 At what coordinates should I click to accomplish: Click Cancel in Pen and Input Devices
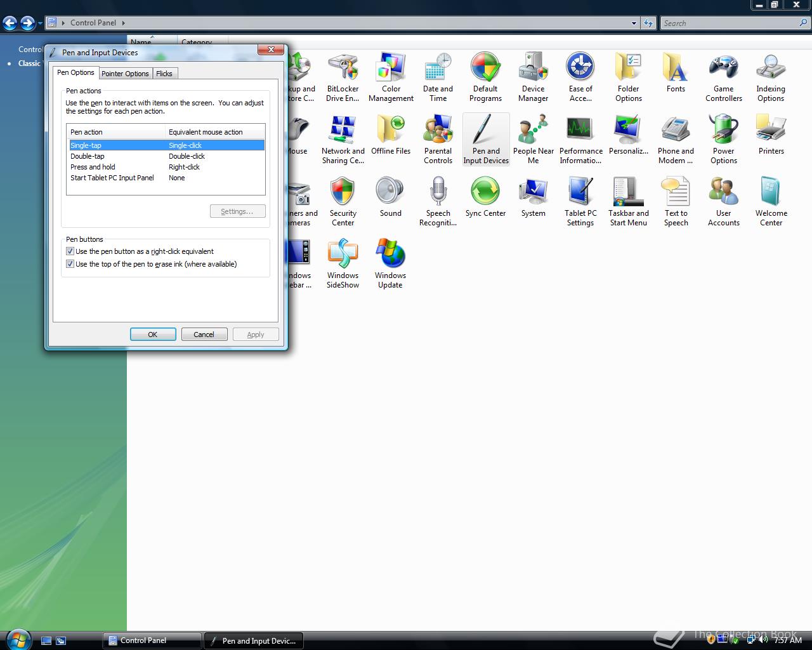coord(204,335)
